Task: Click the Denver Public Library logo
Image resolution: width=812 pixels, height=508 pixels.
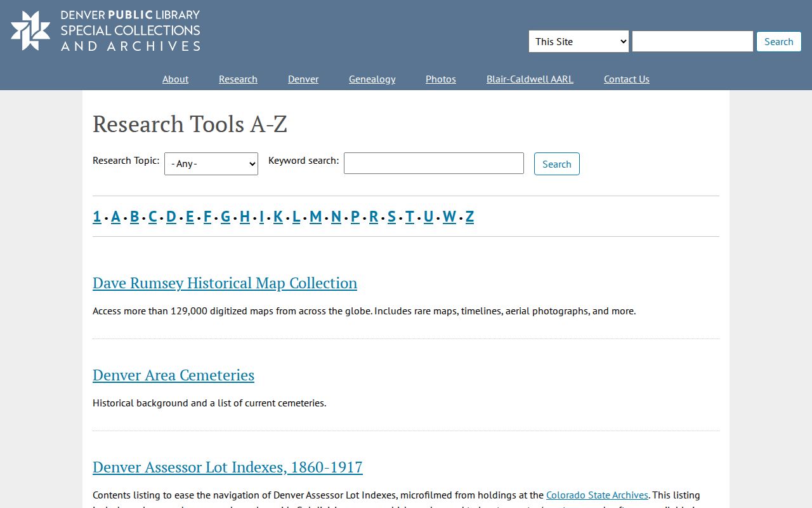Action: point(105,30)
